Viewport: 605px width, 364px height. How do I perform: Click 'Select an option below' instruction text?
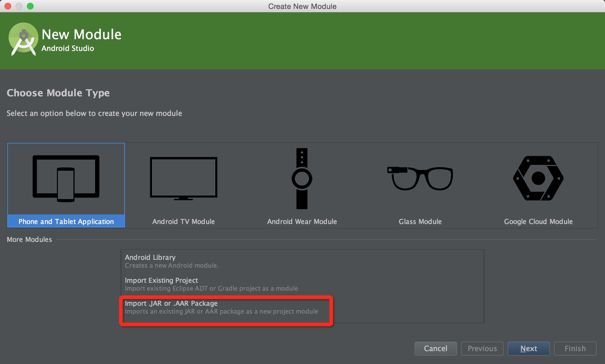(94, 113)
